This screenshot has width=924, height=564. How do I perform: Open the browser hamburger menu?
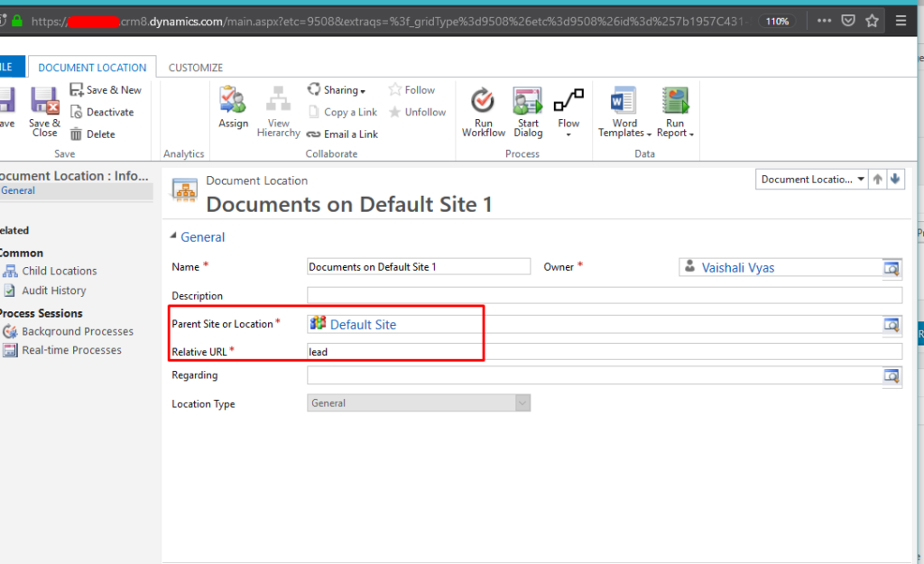point(901,21)
